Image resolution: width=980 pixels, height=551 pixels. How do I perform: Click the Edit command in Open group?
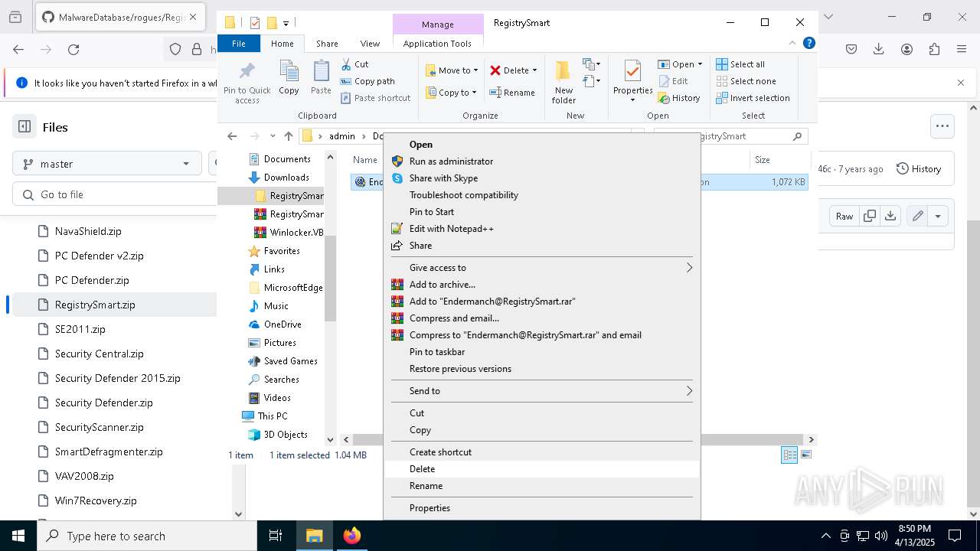(672, 81)
